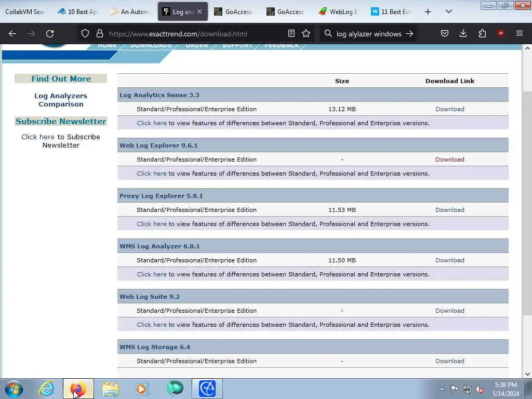Click the page scrollbar up arrow

click(x=527, y=48)
